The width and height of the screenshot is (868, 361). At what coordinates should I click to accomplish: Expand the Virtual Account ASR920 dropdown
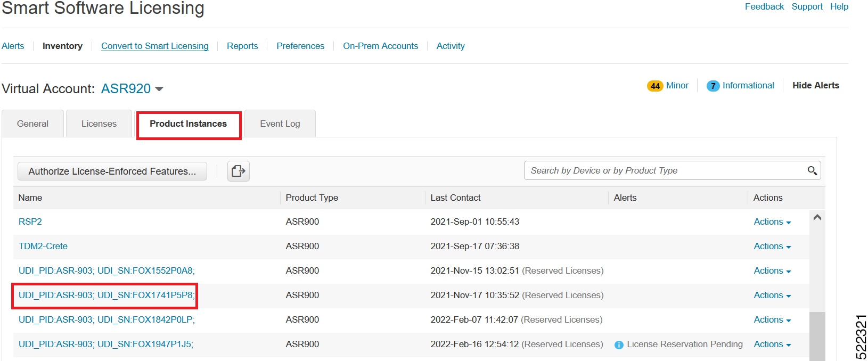(x=159, y=89)
